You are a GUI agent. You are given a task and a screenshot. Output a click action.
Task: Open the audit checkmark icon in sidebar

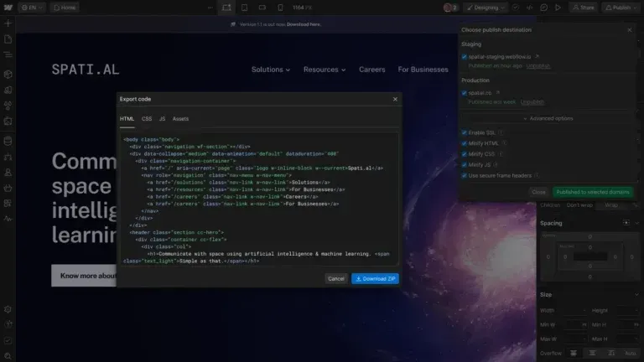click(8, 341)
